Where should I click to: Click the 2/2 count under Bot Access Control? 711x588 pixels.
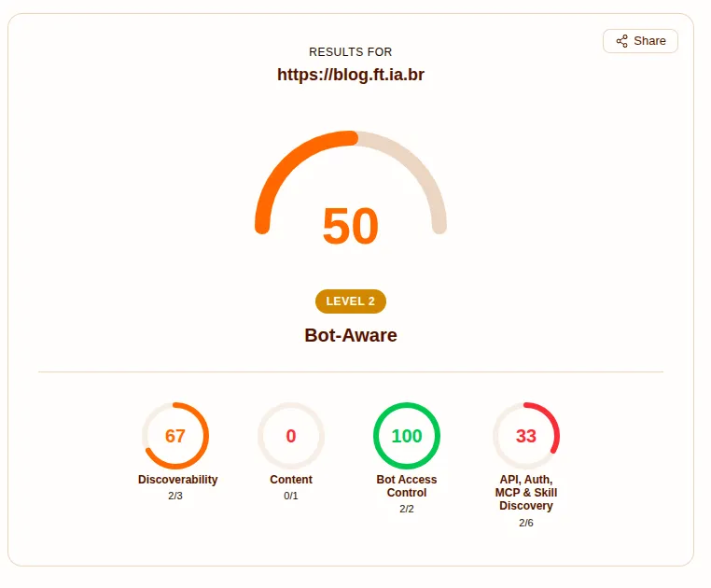pyautogui.click(x=407, y=509)
